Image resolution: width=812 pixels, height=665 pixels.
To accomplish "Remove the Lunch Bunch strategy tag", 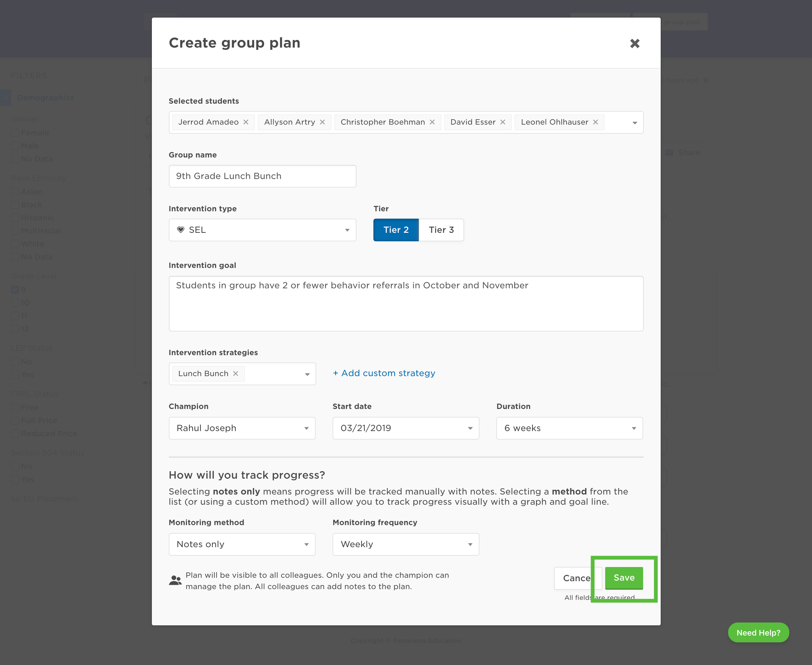I will [236, 374].
